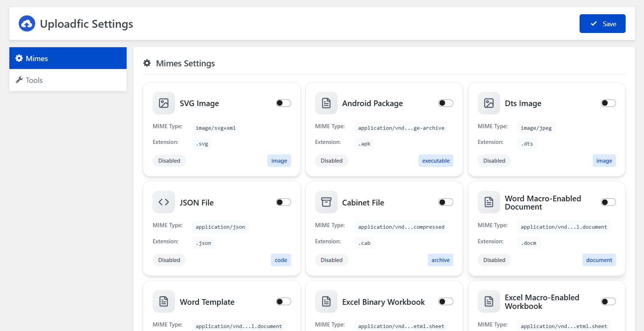
Task: Click the Word Macro-Enabled Document file icon
Action: pyautogui.click(x=489, y=202)
